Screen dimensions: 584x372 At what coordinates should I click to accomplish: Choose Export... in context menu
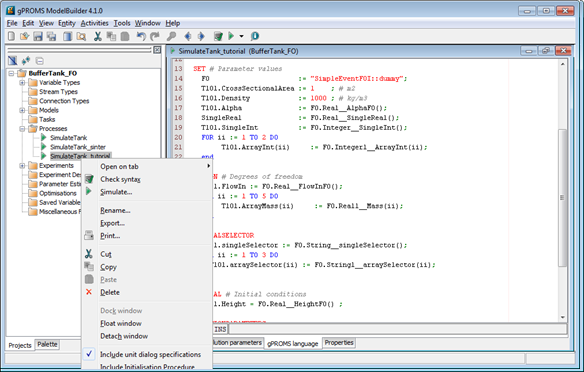[x=147, y=223]
